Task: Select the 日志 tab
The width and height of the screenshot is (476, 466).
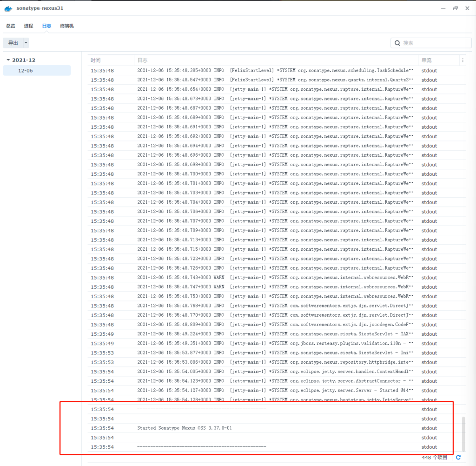Action: point(47,26)
